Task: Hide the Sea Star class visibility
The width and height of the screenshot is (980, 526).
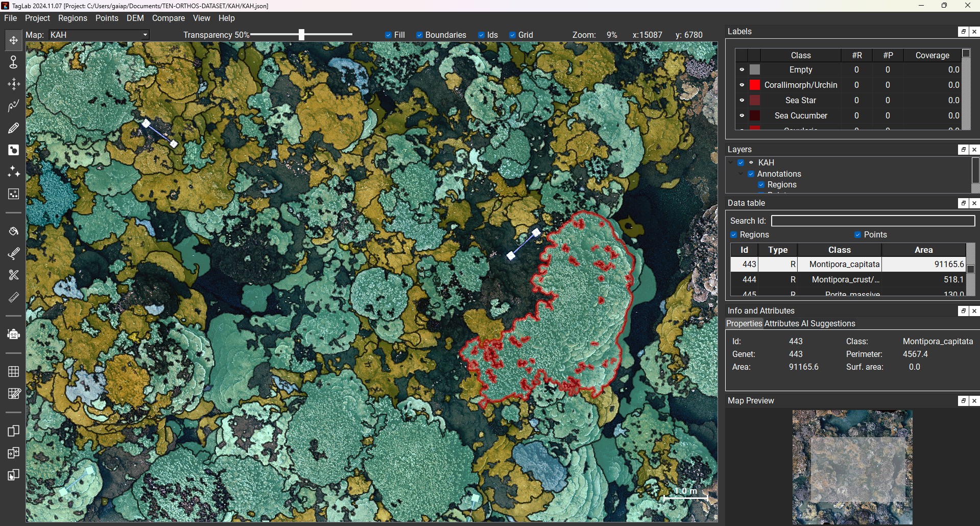Action: [x=742, y=101]
